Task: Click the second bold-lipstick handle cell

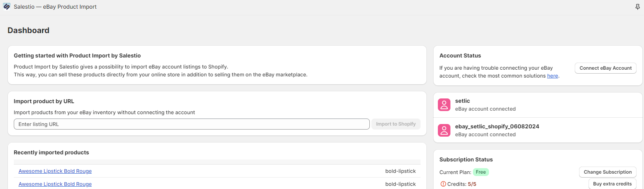Action: tap(400, 184)
